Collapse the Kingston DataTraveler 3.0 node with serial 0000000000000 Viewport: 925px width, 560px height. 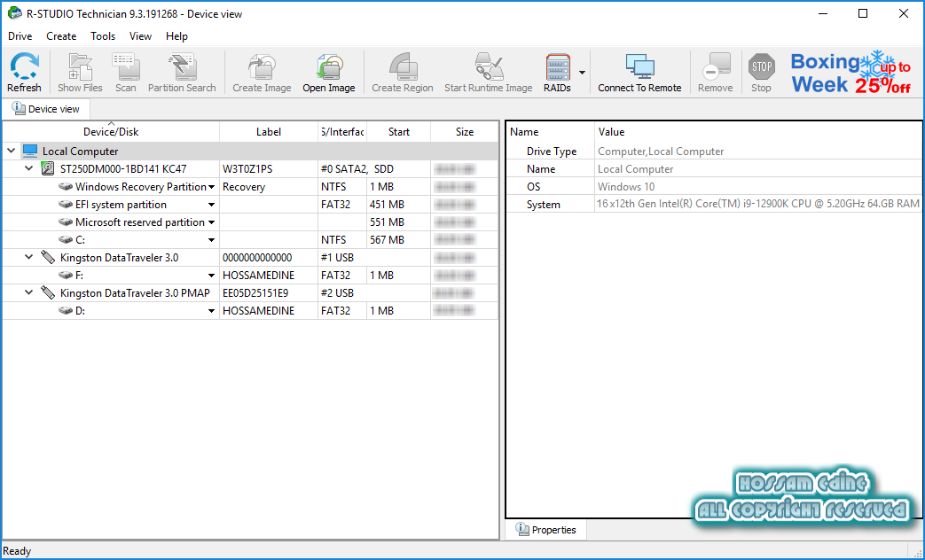click(29, 257)
